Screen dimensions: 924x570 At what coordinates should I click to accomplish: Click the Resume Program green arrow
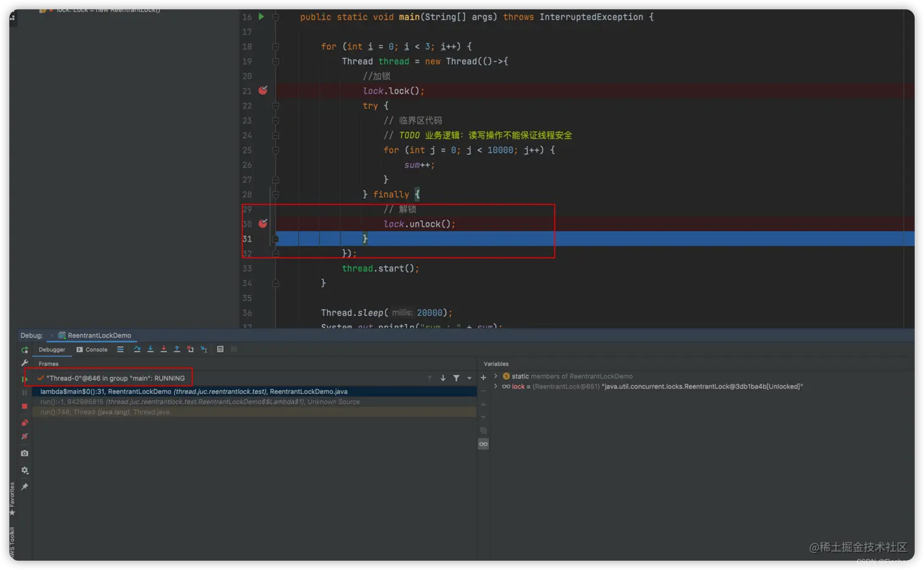pos(24,379)
